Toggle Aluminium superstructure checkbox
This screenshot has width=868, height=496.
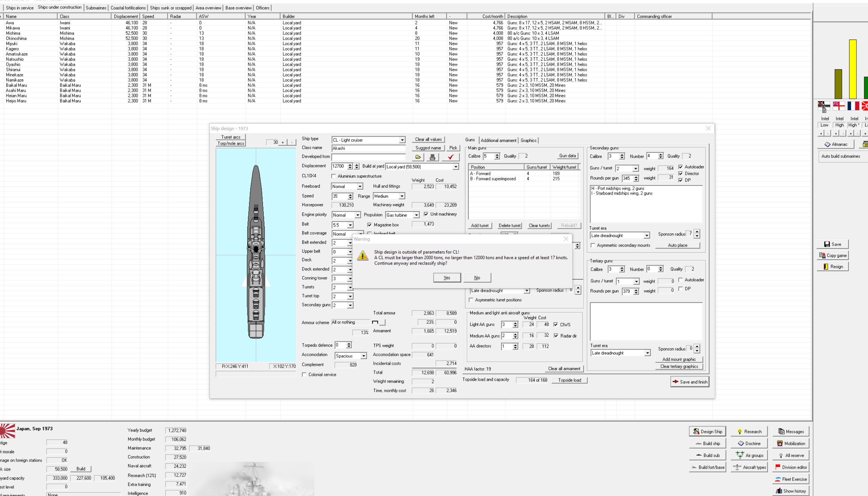pos(333,176)
